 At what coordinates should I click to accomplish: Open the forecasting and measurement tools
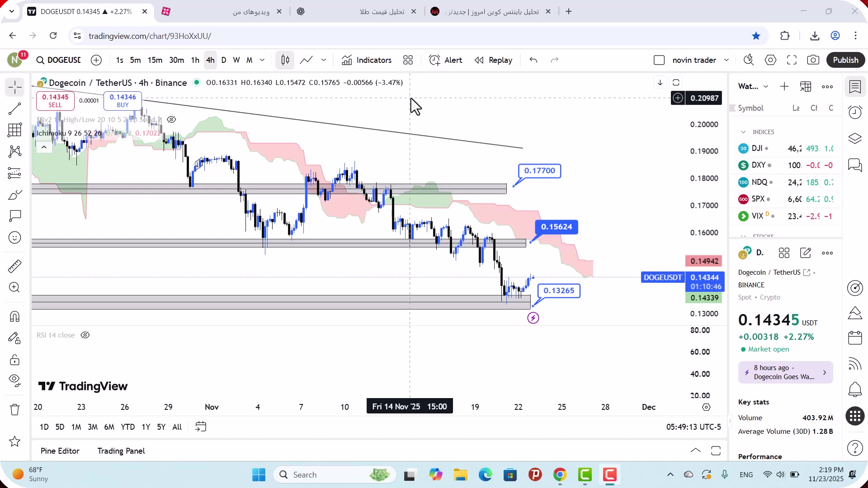click(x=15, y=173)
